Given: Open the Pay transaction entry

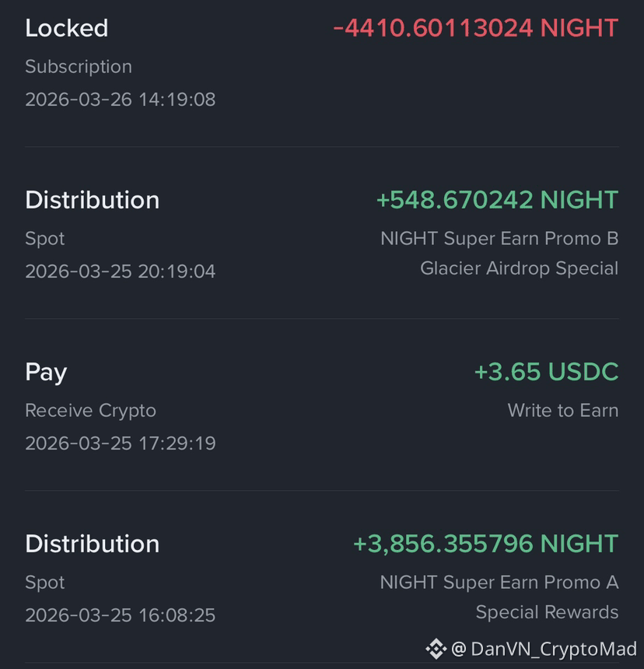Looking at the screenshot, I should [x=322, y=405].
